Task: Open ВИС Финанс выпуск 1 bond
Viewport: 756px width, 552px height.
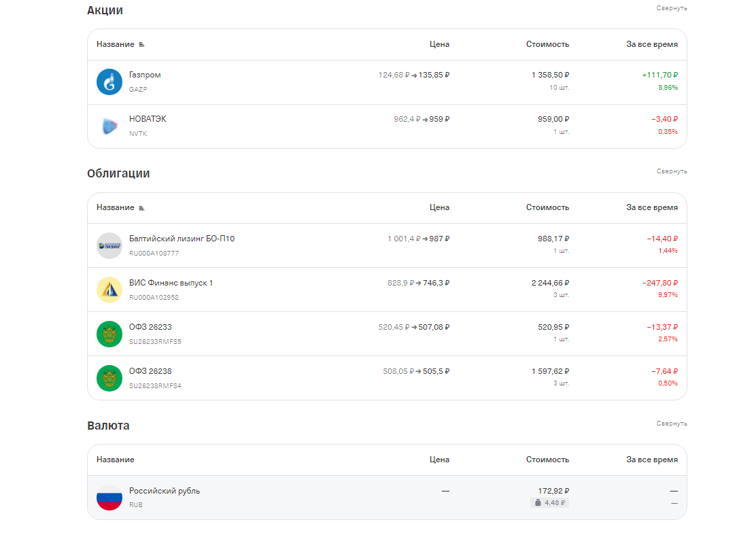Action: [x=171, y=283]
